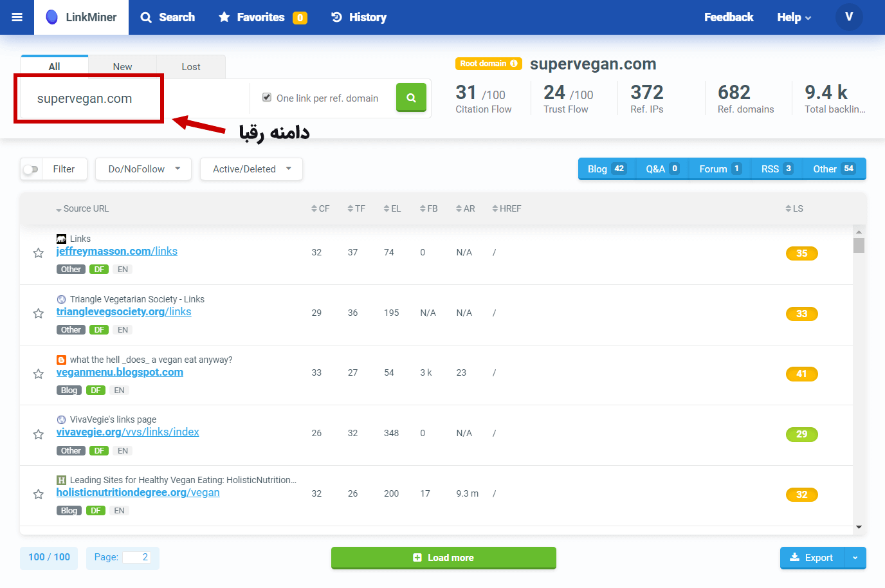Screen dimensions: 885x588
Task: Select the Blog 42 category tab
Action: point(607,169)
